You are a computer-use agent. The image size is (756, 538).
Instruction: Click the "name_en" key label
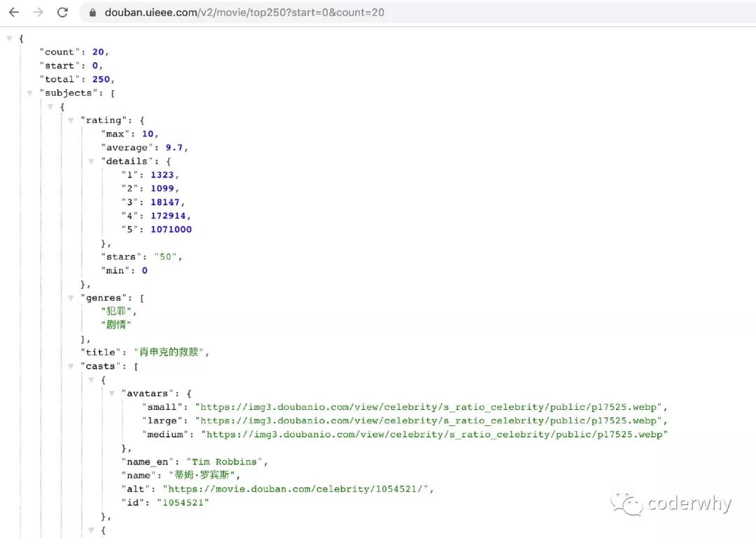[x=148, y=462]
